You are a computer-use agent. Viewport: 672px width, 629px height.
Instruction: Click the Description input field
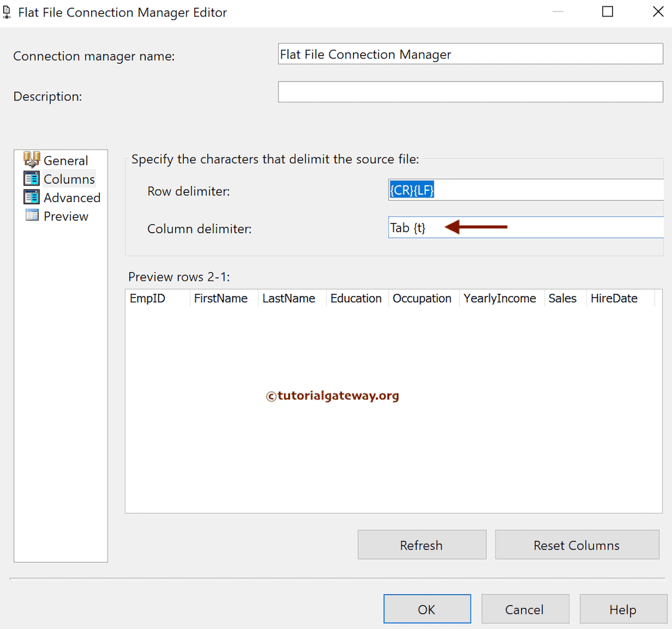[470, 92]
